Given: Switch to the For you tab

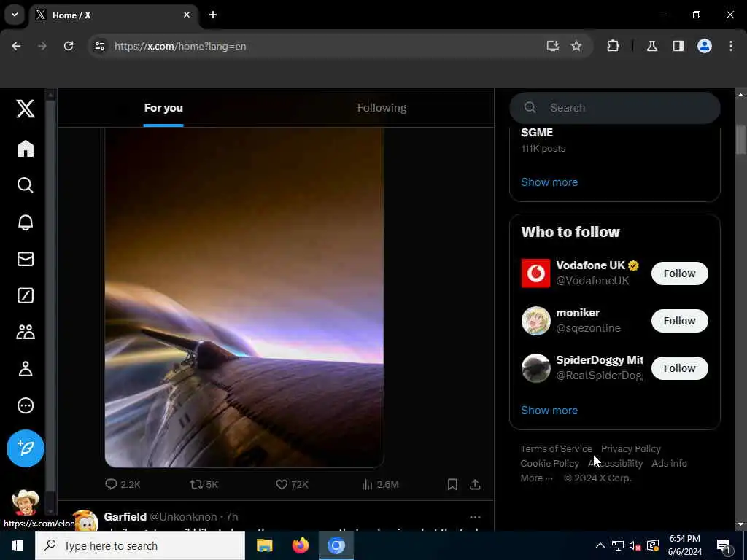Looking at the screenshot, I should pos(163,108).
